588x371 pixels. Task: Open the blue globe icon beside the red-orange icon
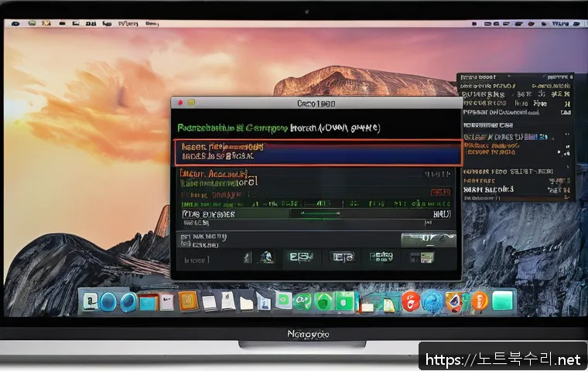[x=432, y=301]
